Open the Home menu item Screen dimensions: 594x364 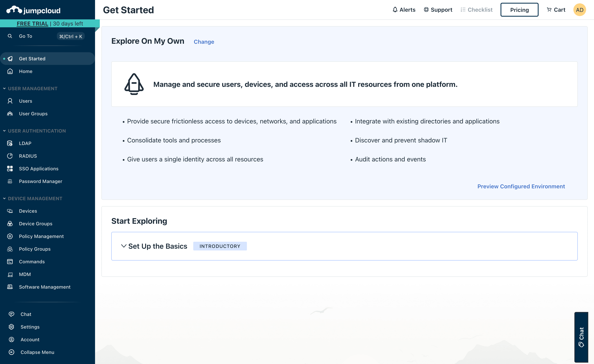click(26, 71)
